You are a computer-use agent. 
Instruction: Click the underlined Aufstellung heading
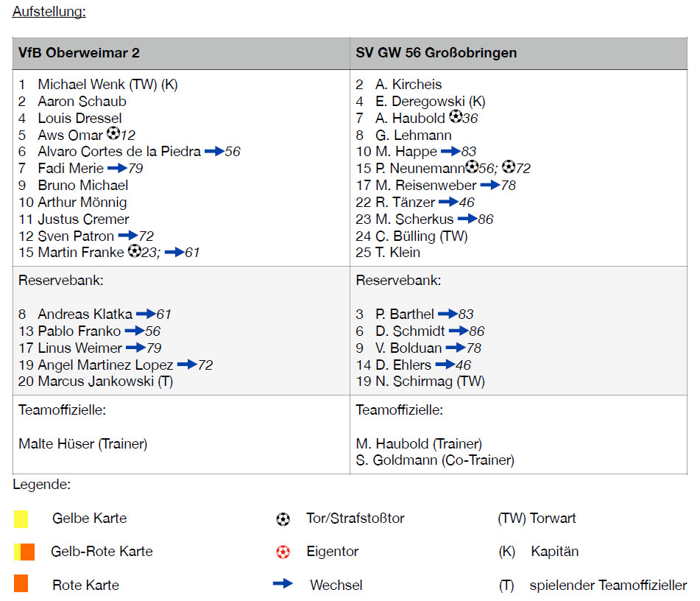tap(49, 11)
